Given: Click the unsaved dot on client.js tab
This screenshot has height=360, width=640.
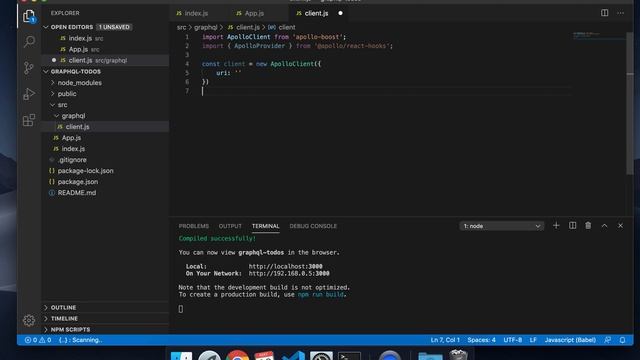Looking at the screenshot, I should coord(340,13).
